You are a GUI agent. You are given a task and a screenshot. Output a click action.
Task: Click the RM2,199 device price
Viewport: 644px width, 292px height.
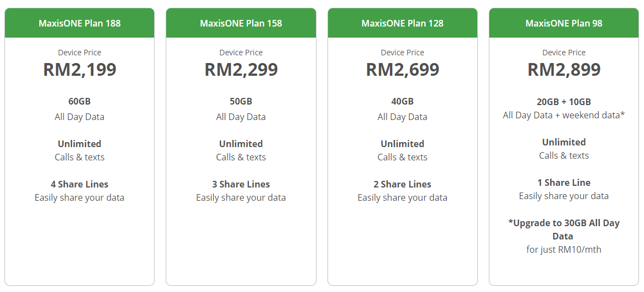point(80,70)
